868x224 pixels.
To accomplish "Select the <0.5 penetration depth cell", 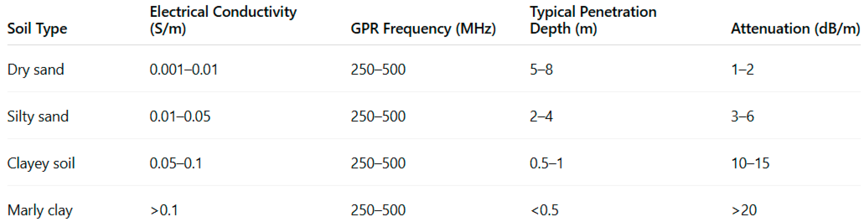I will click(544, 210).
